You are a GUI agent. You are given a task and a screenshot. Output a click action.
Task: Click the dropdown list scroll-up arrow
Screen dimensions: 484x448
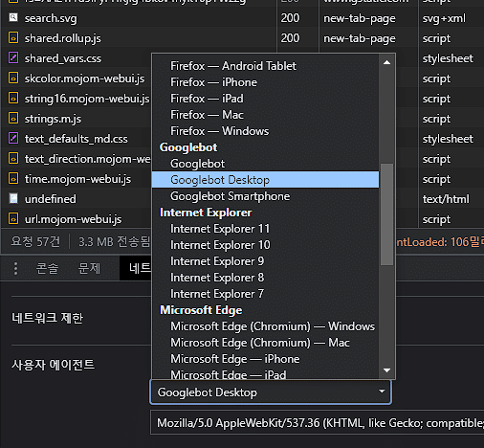[387, 62]
